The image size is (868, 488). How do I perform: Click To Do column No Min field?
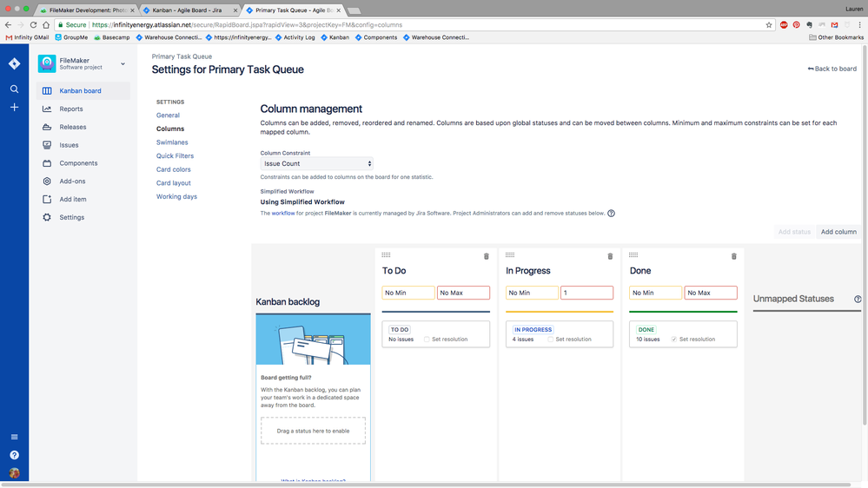coord(408,293)
